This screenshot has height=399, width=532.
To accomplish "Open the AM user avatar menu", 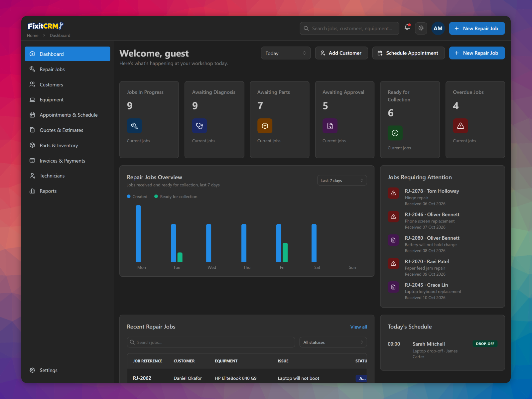I will pyautogui.click(x=438, y=28).
